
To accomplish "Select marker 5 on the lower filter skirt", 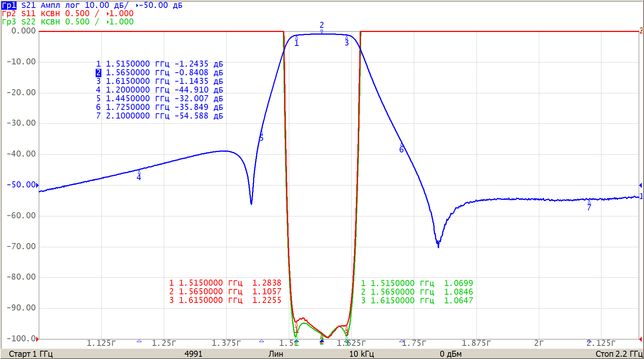I will [261, 134].
